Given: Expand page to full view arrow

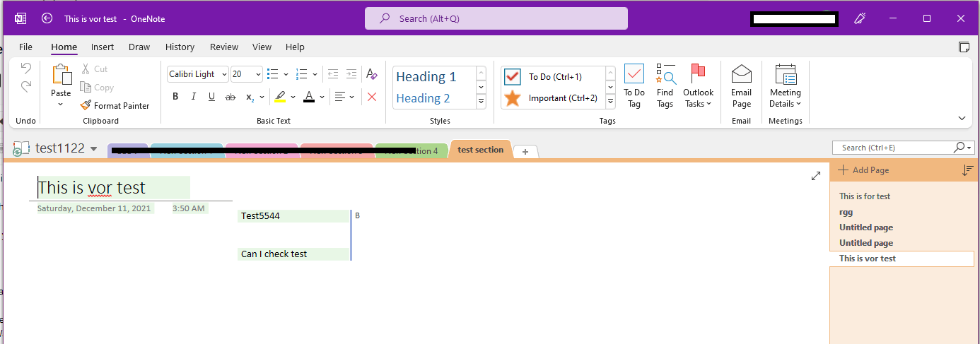Looking at the screenshot, I should 815,176.
